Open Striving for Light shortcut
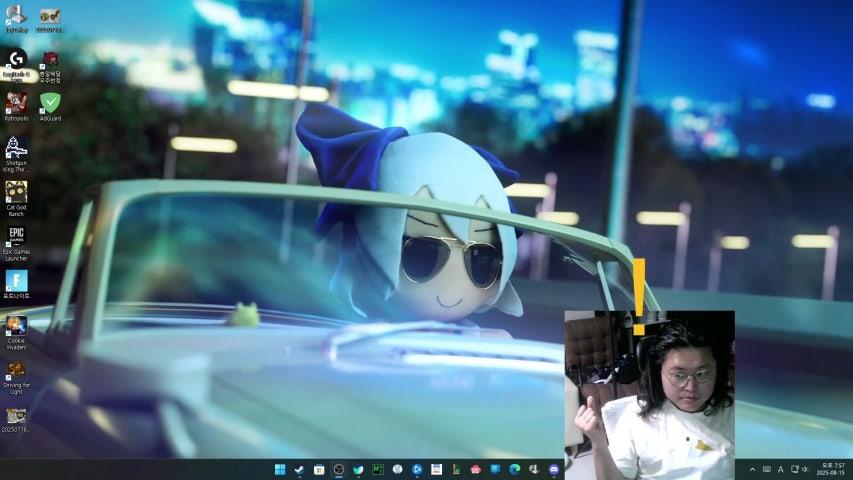The height and width of the screenshot is (480, 853). (x=16, y=377)
